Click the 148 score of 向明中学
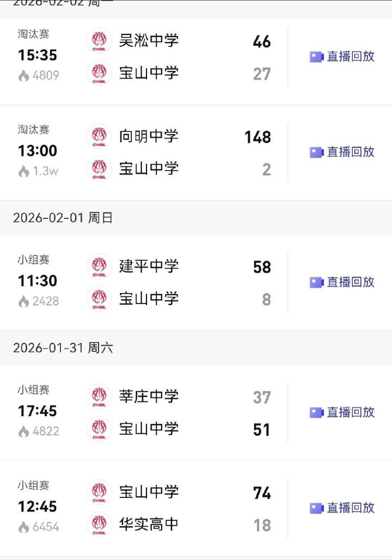The height and width of the screenshot is (560, 392). [x=258, y=137]
